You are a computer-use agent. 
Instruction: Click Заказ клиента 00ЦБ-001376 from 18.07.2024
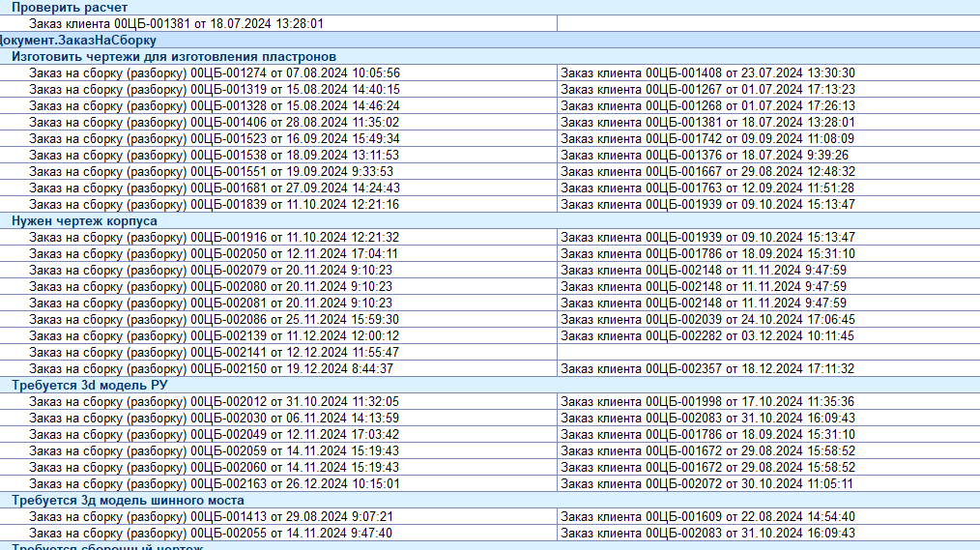(705, 155)
